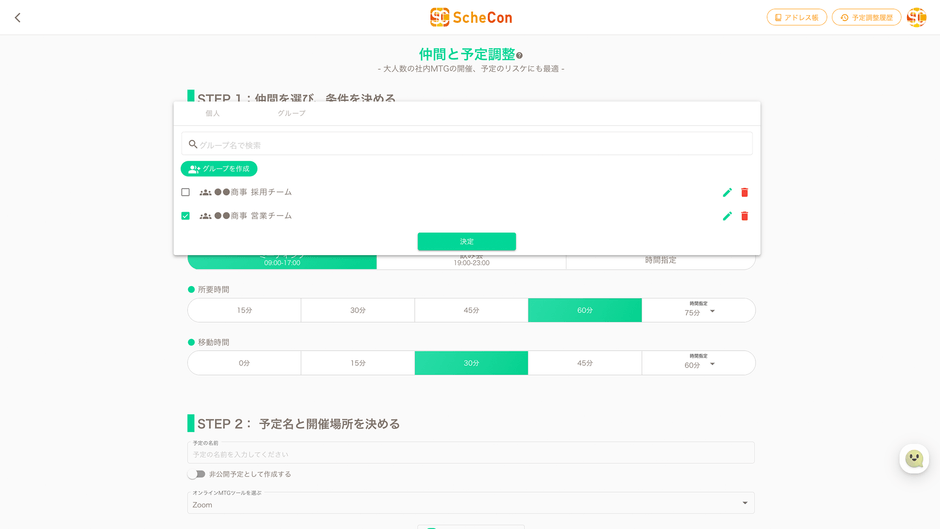Open the chatbot assistant icon
The image size is (940, 529).
[x=914, y=459]
